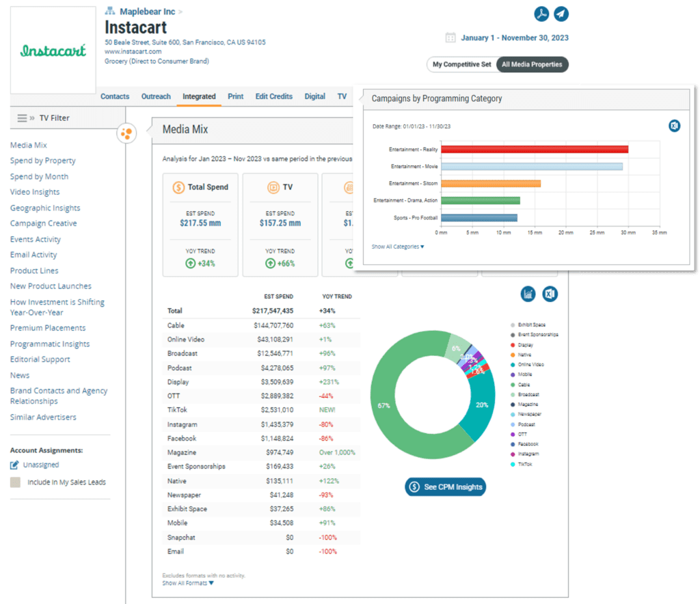Click the Magazine Over 1,000% trend value
700x604 pixels.
tap(337, 452)
